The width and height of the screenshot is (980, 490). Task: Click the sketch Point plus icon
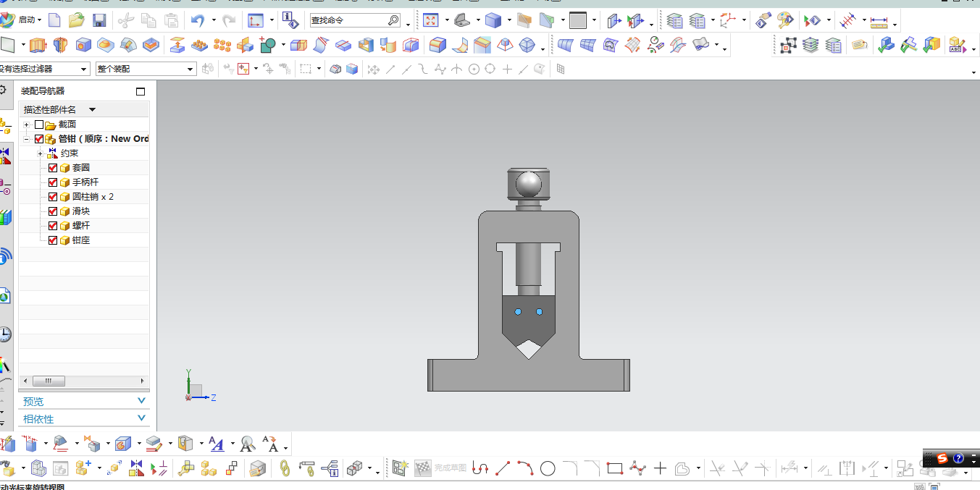(660, 468)
